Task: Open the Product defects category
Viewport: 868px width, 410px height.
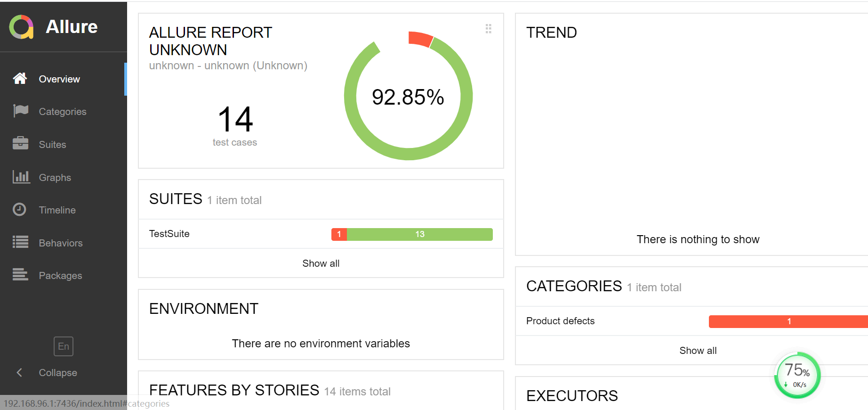Action: coord(560,321)
